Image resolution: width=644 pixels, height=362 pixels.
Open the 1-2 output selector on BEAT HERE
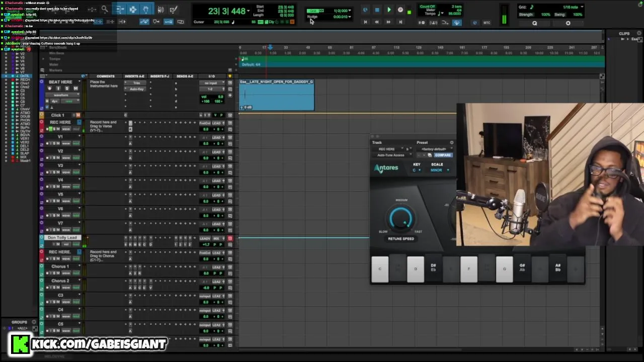coord(211,89)
